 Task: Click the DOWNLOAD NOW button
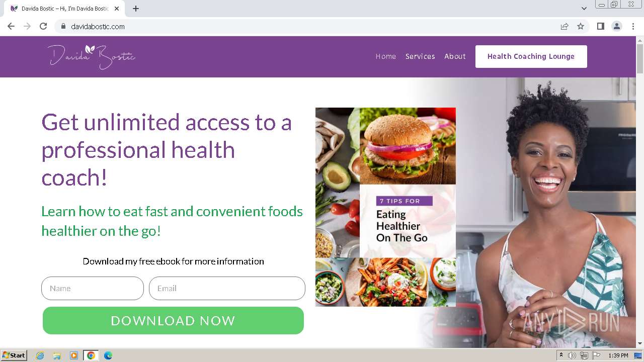[x=173, y=321]
